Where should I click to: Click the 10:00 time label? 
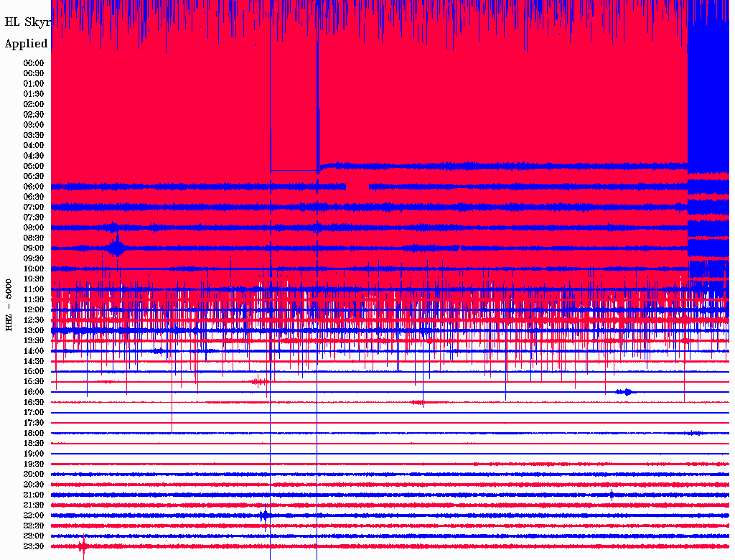[x=34, y=269]
